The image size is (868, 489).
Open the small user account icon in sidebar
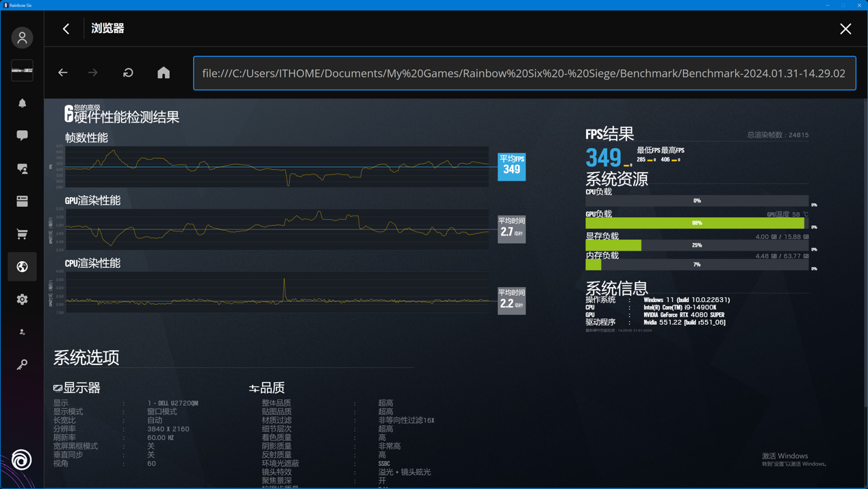[22, 332]
